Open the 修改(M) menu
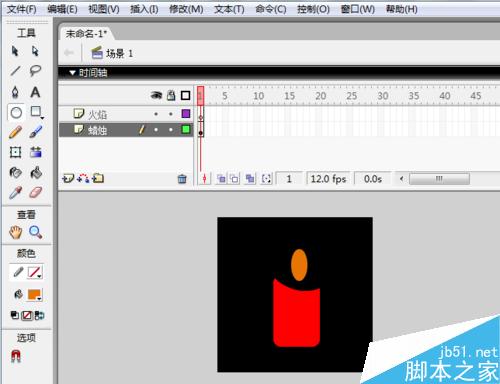Screen dimensions: 500x384 click(186, 9)
